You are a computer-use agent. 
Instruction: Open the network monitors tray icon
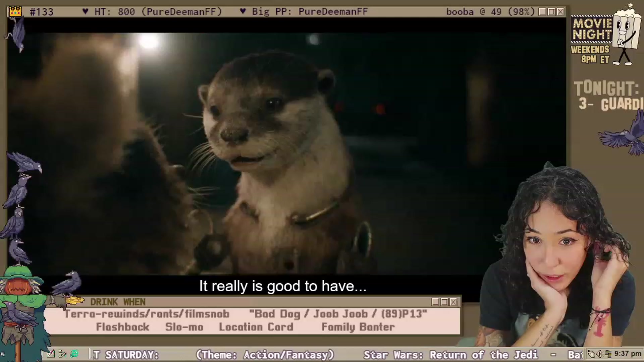tap(609, 354)
